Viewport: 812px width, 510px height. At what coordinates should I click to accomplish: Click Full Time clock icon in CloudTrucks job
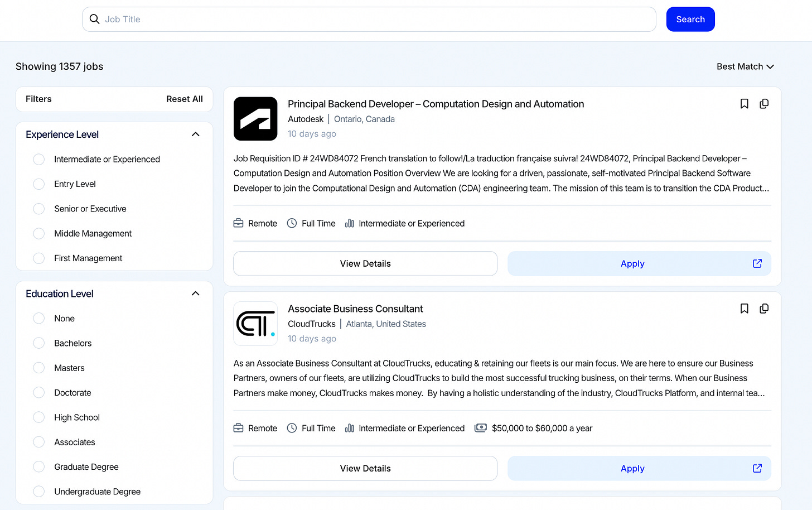point(292,428)
